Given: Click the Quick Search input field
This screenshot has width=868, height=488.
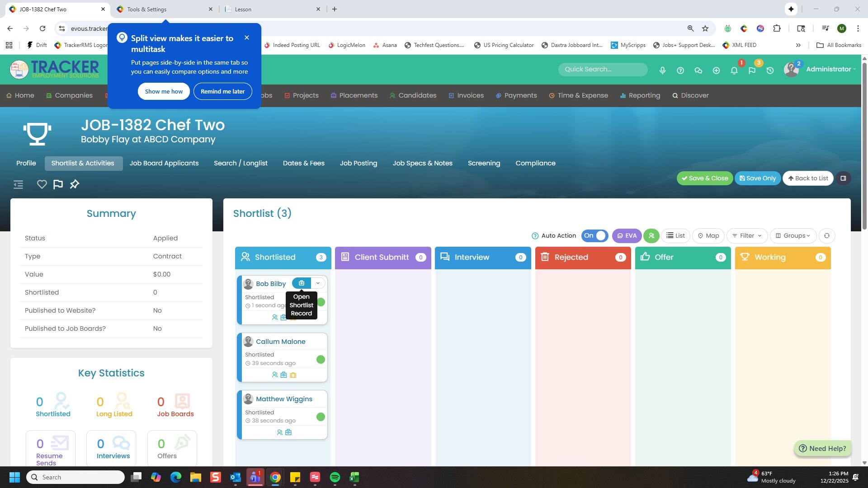Looking at the screenshot, I should [x=602, y=70].
